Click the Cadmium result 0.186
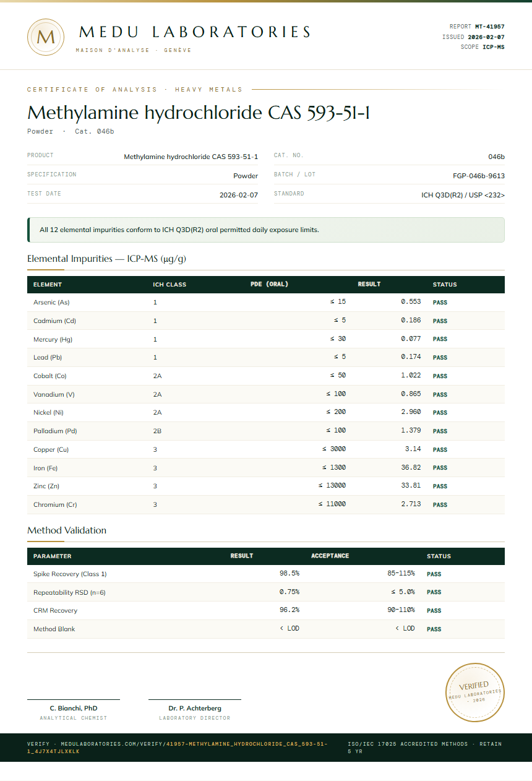 point(411,321)
